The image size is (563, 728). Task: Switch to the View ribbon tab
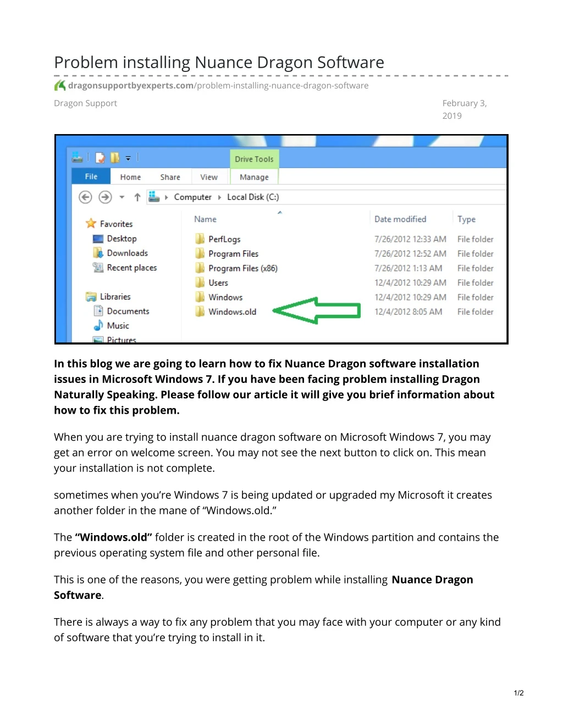(x=209, y=177)
